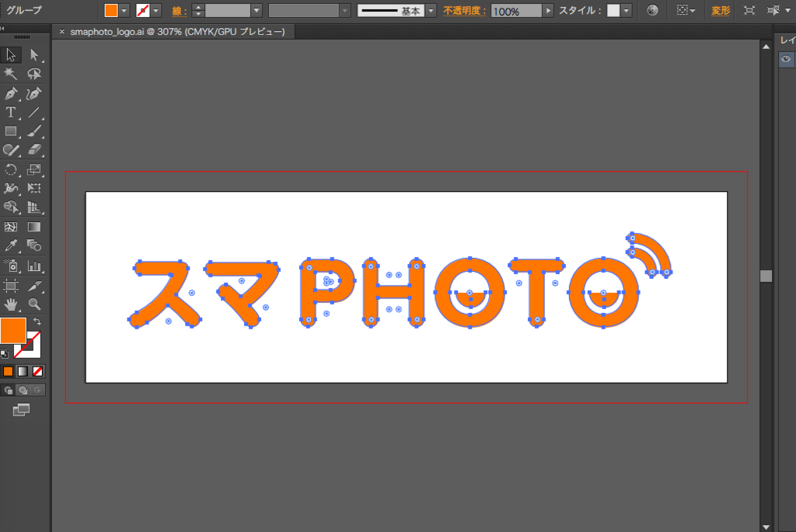Apply Gradient mode button
Screen dimensions: 796x532
click(x=23, y=371)
